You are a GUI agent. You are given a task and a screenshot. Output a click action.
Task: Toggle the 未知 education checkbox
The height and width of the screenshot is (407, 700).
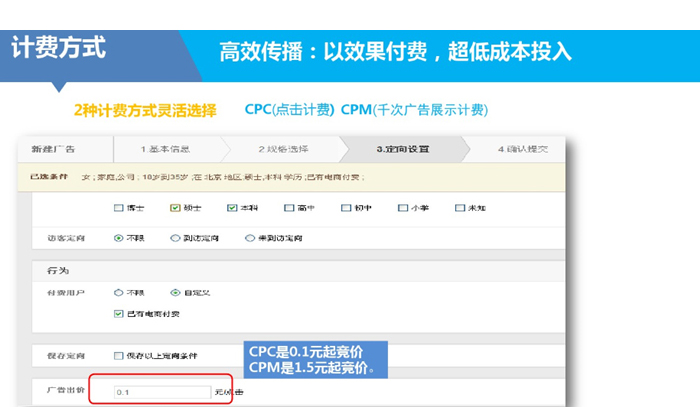(x=458, y=208)
